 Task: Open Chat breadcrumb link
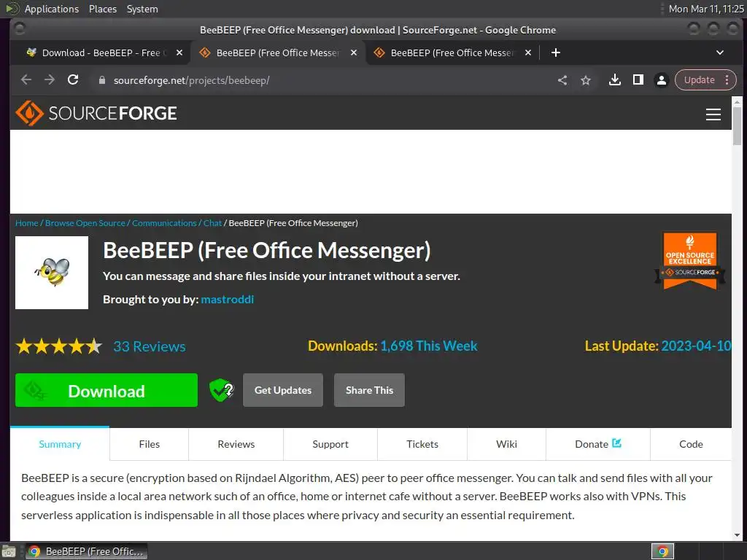pos(212,223)
